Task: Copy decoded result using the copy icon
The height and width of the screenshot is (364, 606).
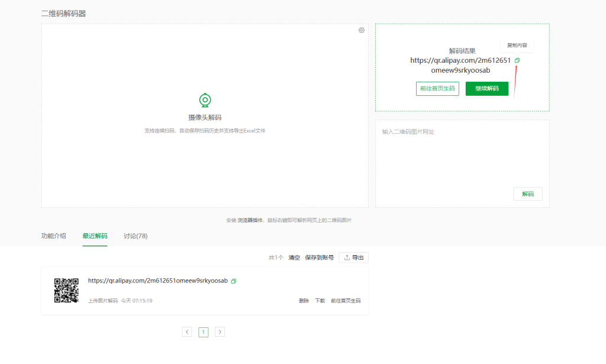Action: (x=517, y=60)
